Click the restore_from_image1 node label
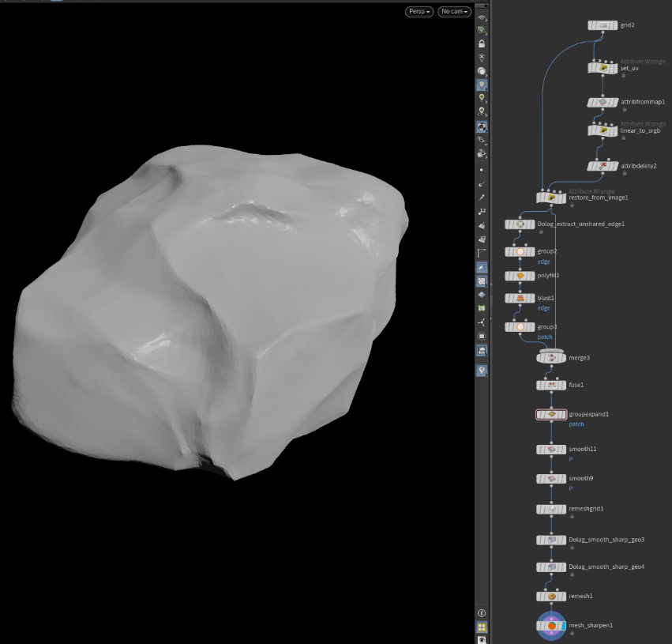Viewport: 672px width, 644px height. 598,198
